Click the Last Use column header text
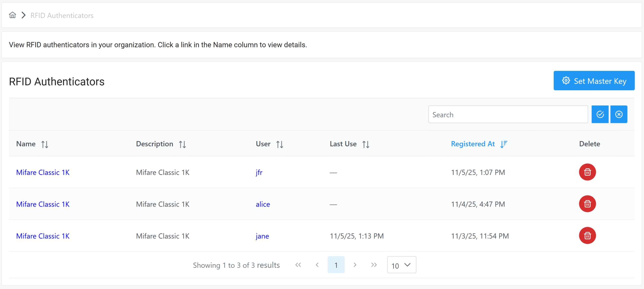644x289 pixels. [343, 144]
